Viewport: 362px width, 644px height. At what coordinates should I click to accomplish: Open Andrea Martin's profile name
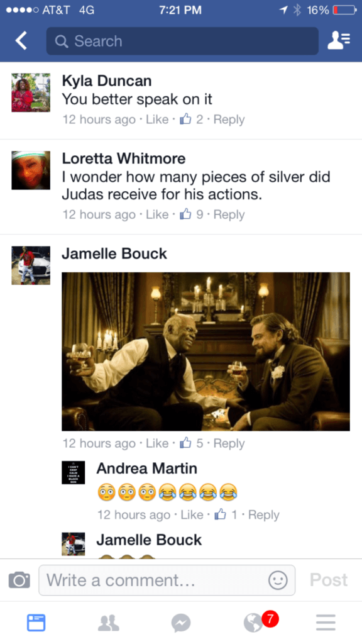point(146,468)
